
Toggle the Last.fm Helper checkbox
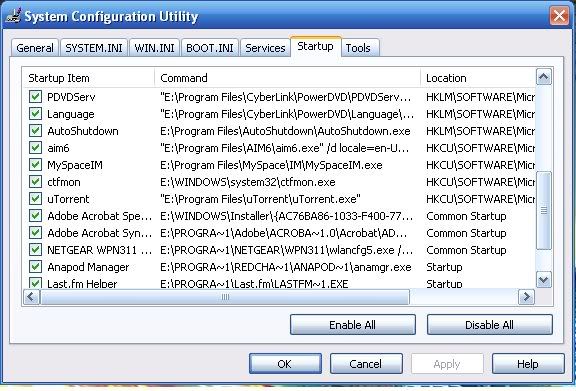(35, 283)
